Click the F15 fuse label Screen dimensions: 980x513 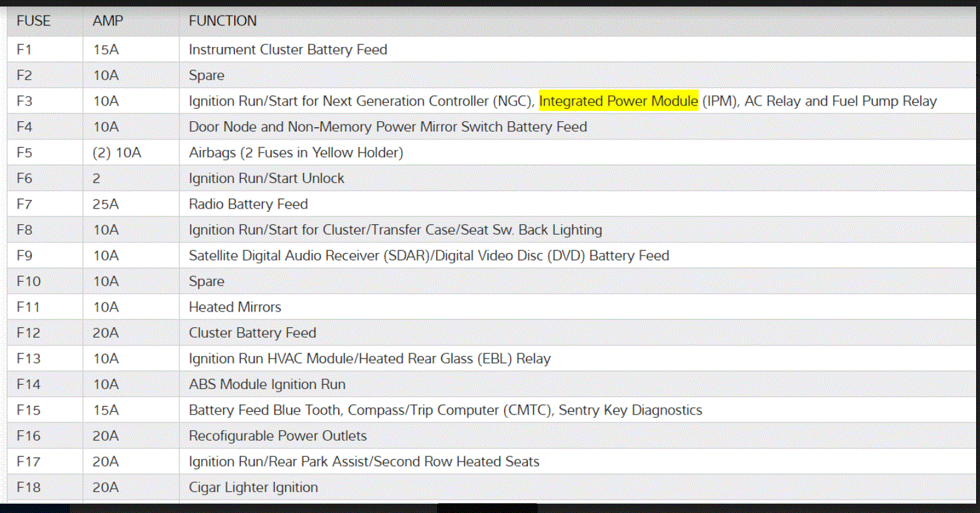29,410
